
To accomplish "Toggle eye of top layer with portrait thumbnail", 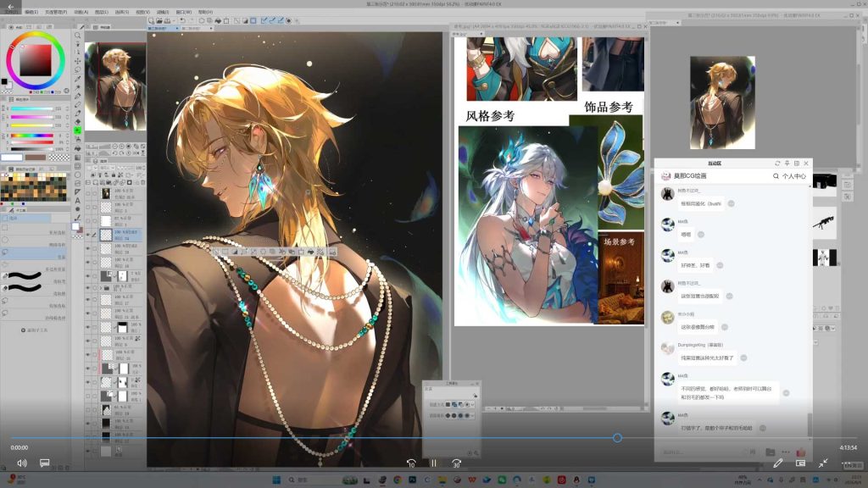I will click(88, 194).
